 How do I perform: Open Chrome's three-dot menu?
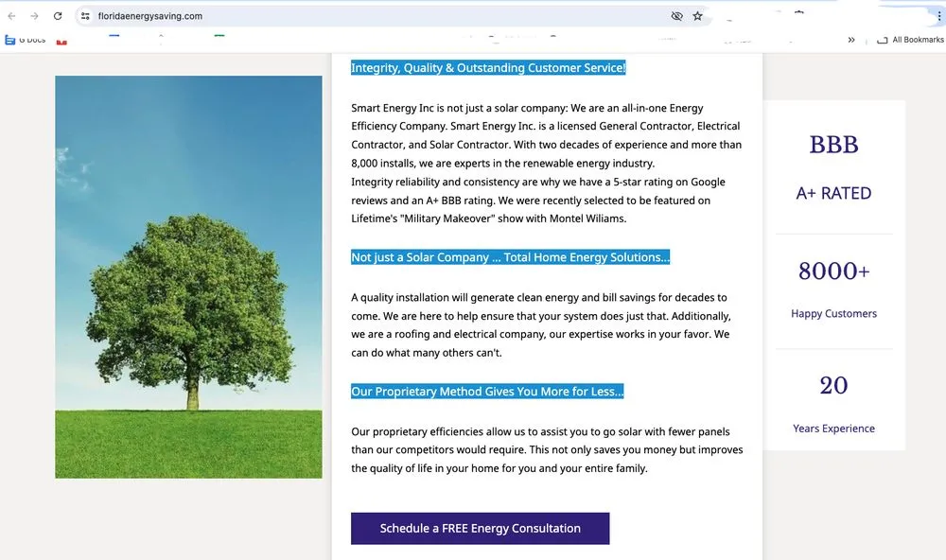(939, 14)
